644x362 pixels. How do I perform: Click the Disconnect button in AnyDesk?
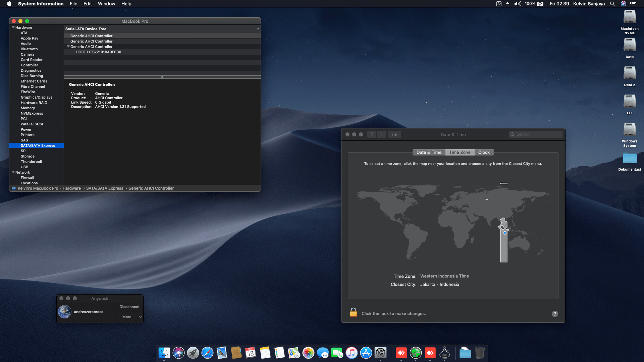129,307
